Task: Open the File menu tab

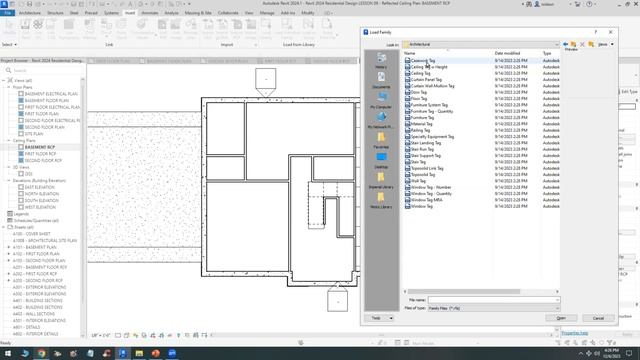Action: 8,13
